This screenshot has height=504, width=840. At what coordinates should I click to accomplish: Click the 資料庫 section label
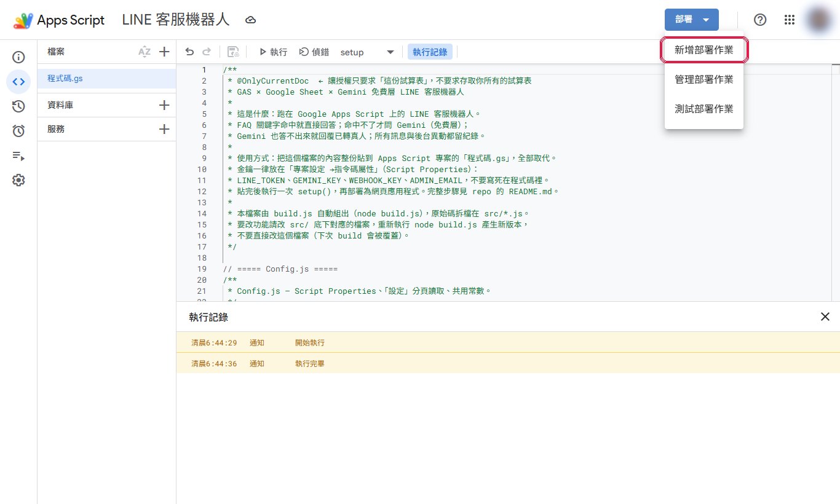(60, 105)
